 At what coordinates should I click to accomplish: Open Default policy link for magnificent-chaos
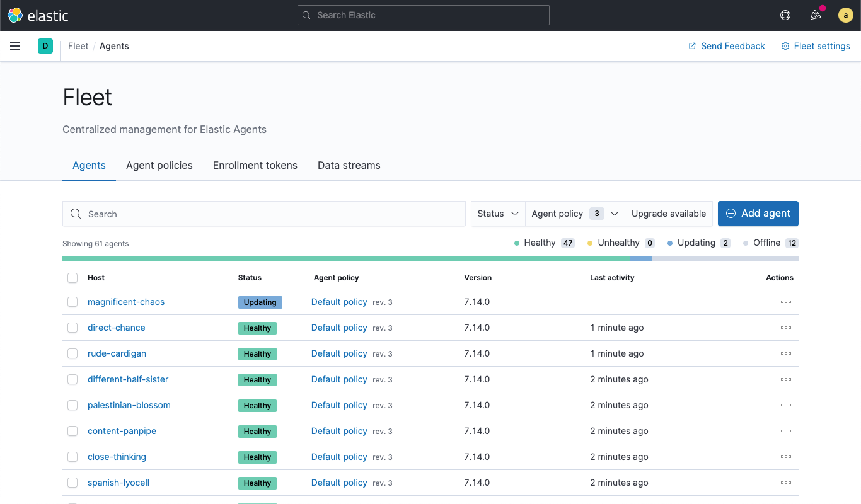339,302
